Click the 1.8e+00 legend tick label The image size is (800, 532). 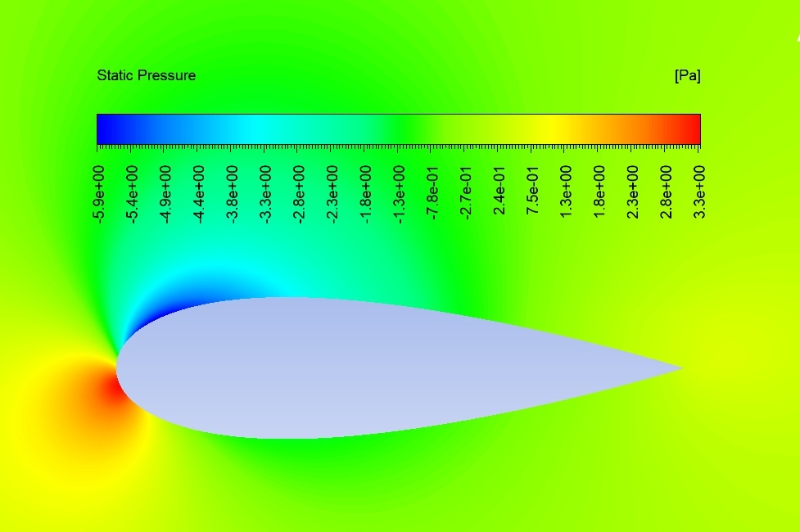[599, 191]
